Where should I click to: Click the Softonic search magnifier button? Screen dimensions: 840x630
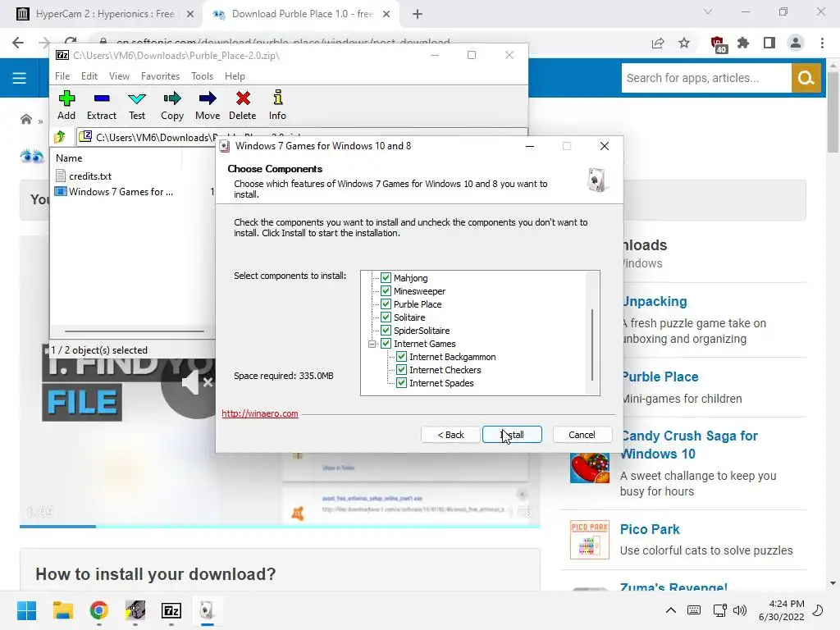pyautogui.click(x=806, y=78)
